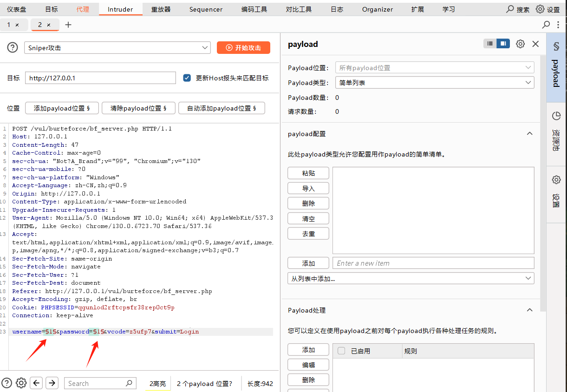
Task: Open the 仪表盘 tab
Action: 17,9
